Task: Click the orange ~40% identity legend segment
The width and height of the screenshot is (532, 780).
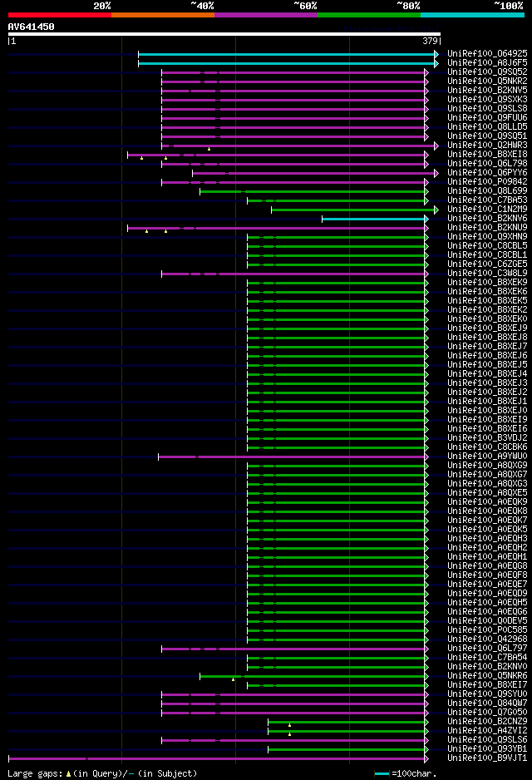Action: click(163, 15)
